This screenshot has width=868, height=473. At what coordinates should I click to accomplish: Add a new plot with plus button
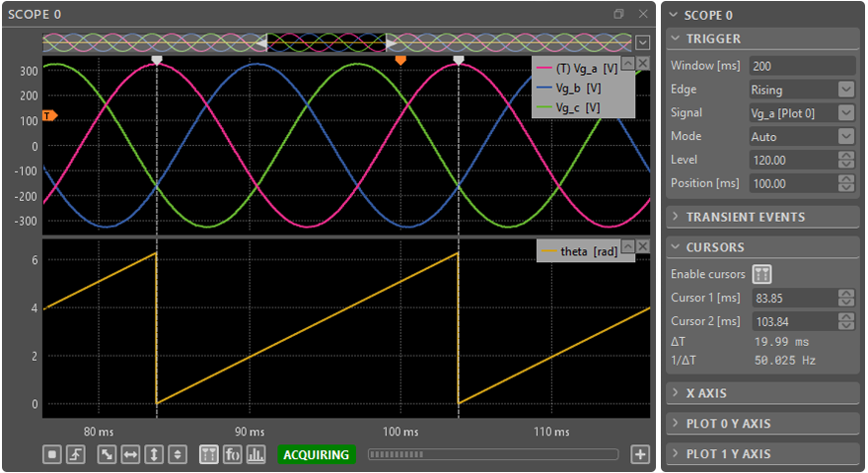pos(640,454)
